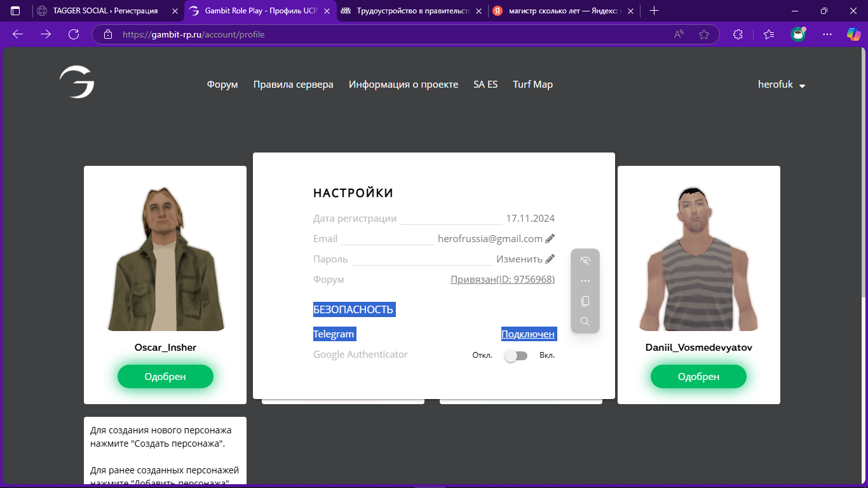The height and width of the screenshot is (488, 868).
Task: Expand herofuk account dropdown
Action: pyautogui.click(x=782, y=85)
